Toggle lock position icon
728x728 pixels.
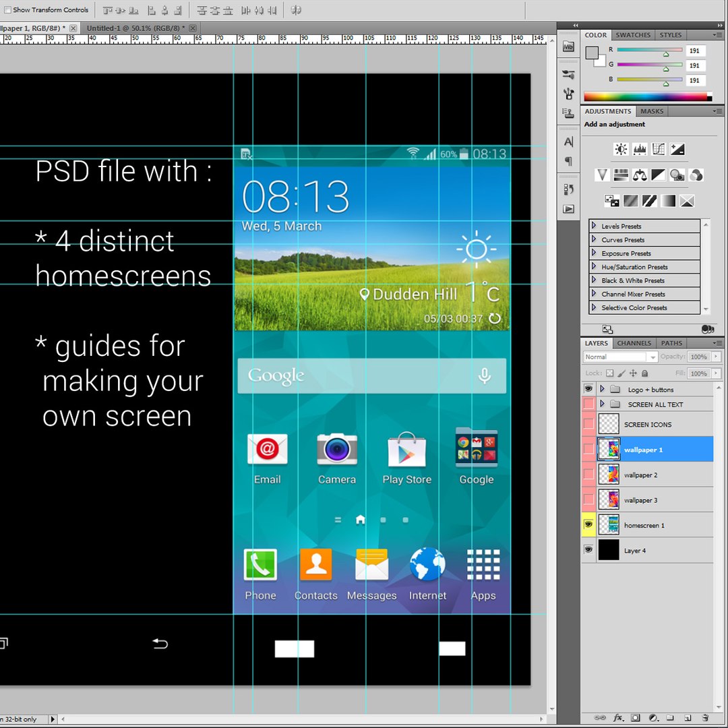[x=633, y=373]
